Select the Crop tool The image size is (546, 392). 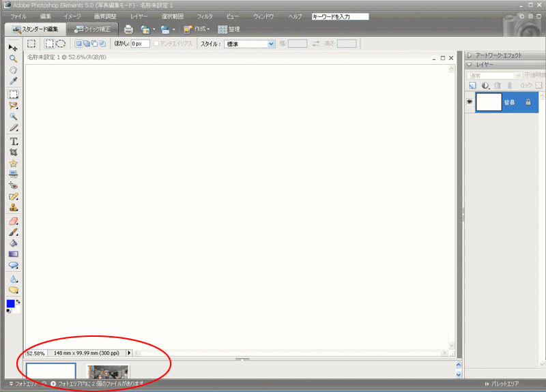click(13, 152)
